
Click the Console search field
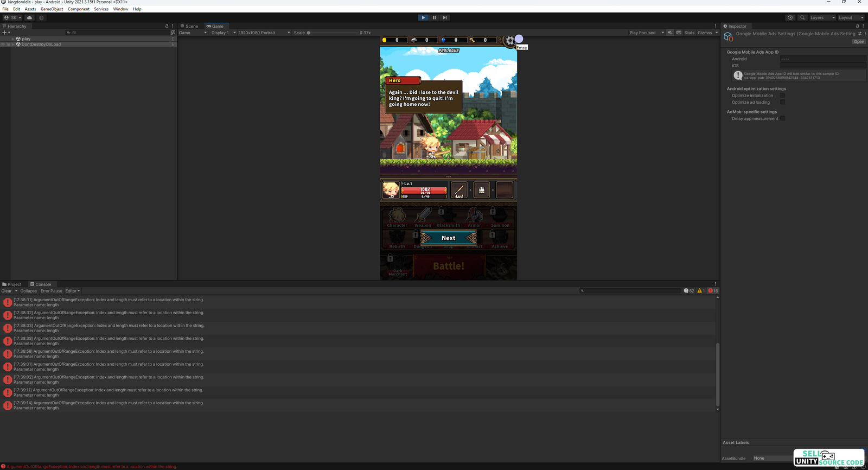[x=630, y=291]
